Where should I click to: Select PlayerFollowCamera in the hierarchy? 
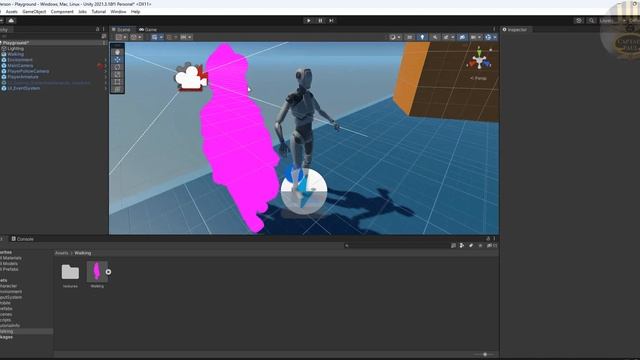28,71
